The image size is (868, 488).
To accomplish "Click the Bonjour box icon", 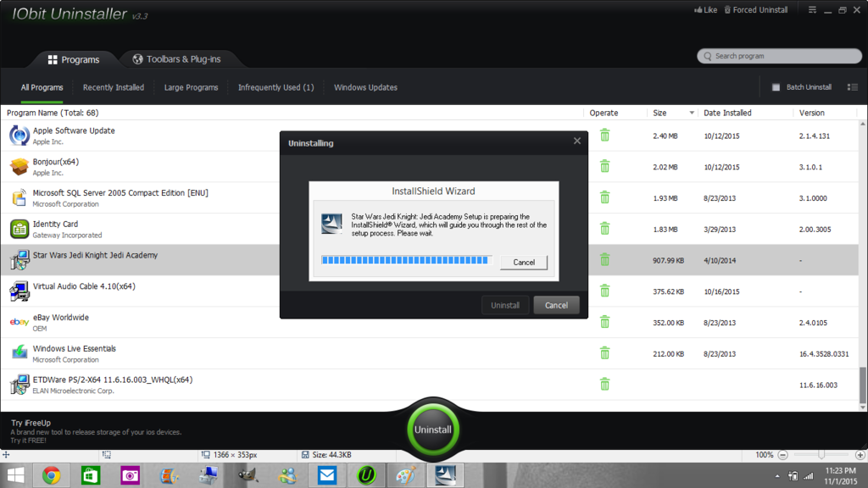I will click(x=19, y=167).
